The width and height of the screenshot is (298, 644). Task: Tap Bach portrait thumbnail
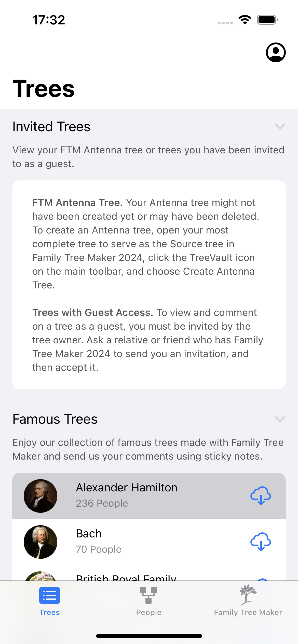click(x=40, y=542)
